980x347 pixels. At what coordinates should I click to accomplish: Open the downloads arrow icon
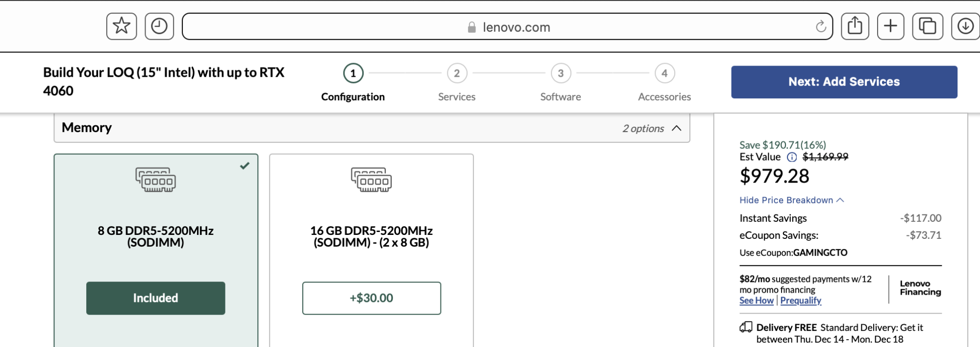[x=965, y=26]
